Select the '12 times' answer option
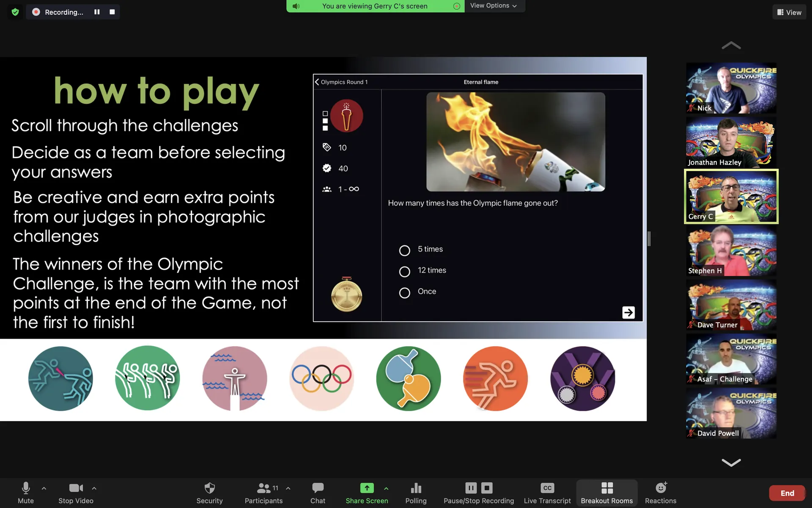 click(x=405, y=272)
